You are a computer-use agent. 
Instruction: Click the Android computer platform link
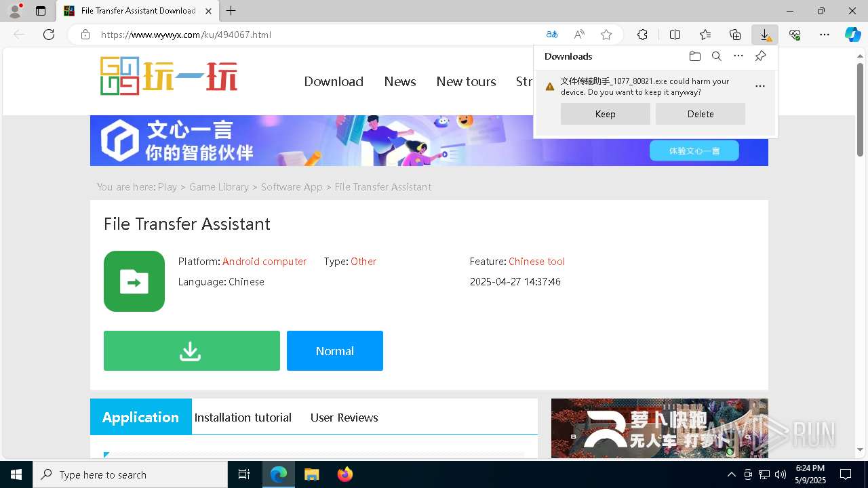(264, 262)
